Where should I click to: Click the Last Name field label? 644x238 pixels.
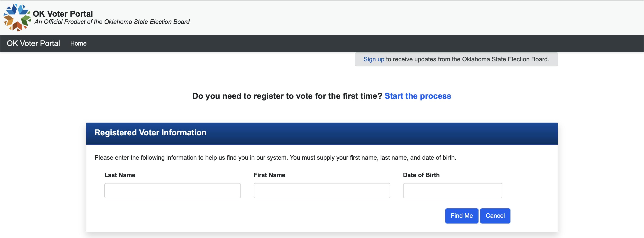pyautogui.click(x=120, y=175)
